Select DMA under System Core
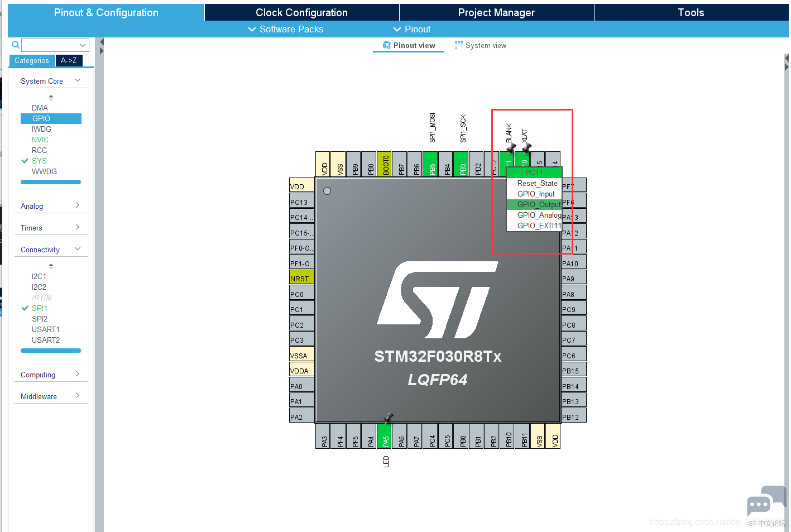Screen dimensions: 791x532 pos(40,108)
